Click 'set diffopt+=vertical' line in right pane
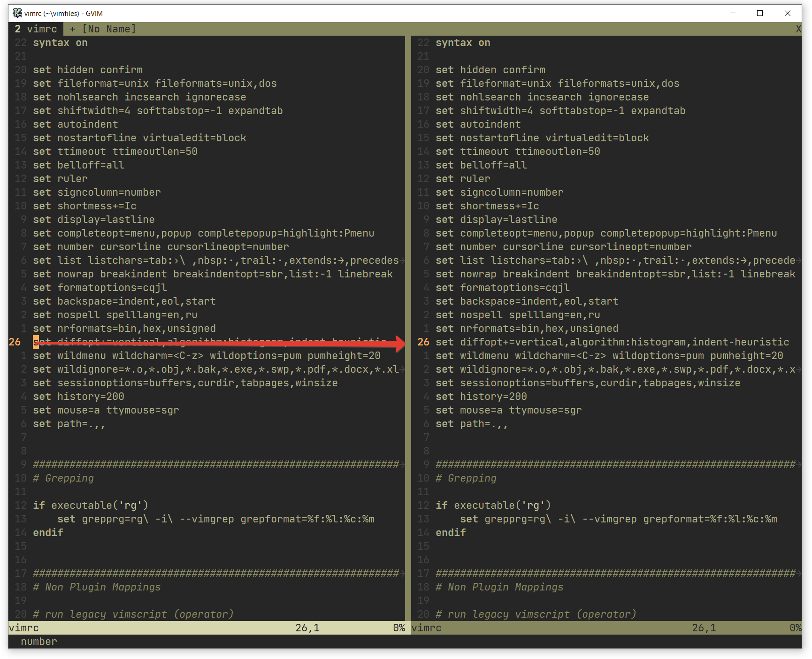The width and height of the screenshot is (812, 659). (613, 342)
